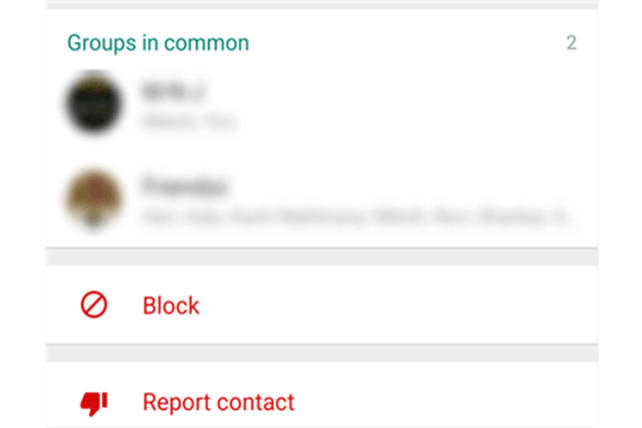Select the first blurred group name
The width and height of the screenshot is (642, 428).
(172, 91)
